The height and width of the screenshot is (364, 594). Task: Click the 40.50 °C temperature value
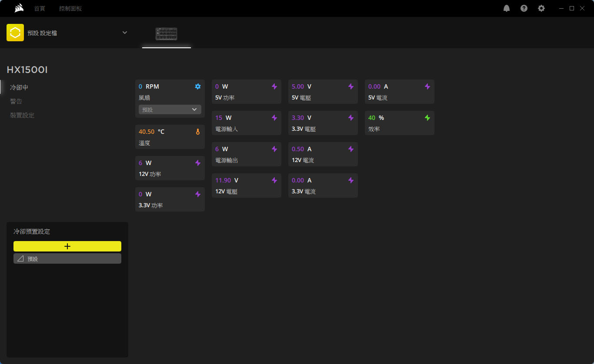(x=152, y=132)
